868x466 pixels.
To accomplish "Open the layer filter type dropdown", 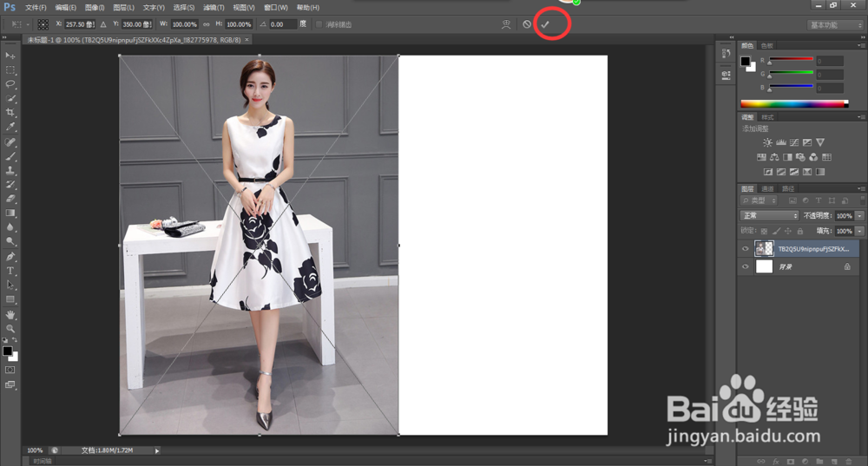I will (x=759, y=201).
